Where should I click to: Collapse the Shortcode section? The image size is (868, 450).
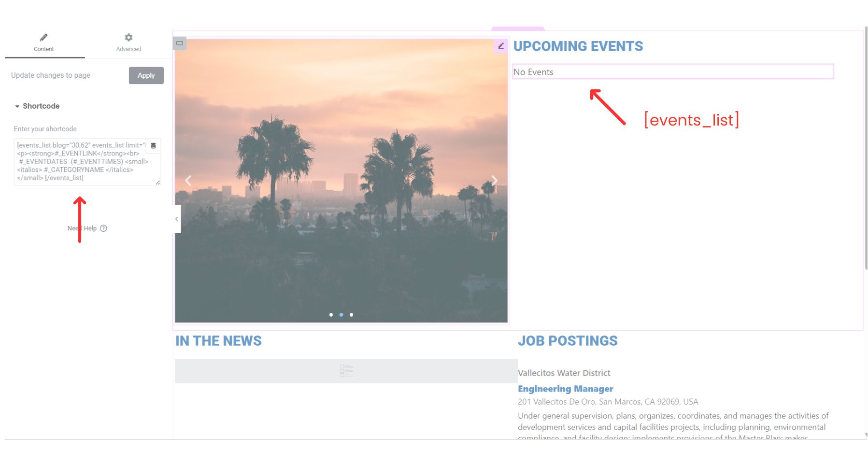(x=37, y=106)
